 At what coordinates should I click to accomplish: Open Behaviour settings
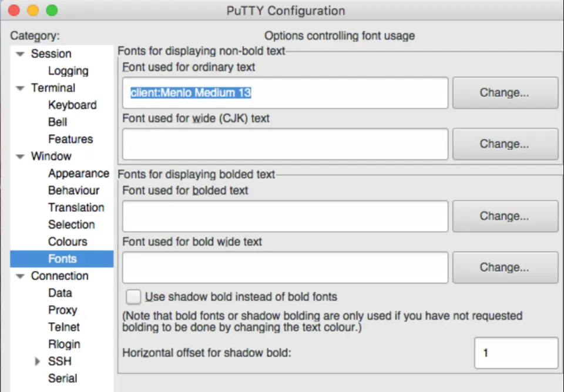tap(74, 190)
